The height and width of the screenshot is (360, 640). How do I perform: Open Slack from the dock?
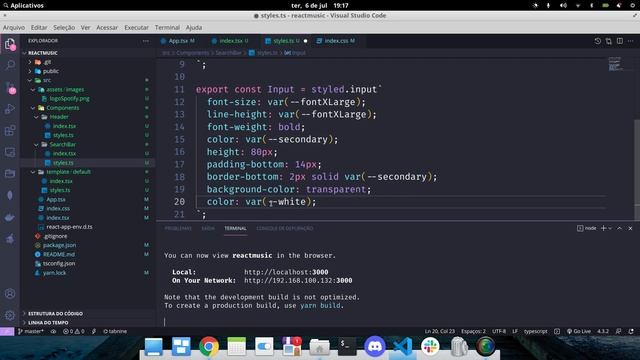(430, 347)
